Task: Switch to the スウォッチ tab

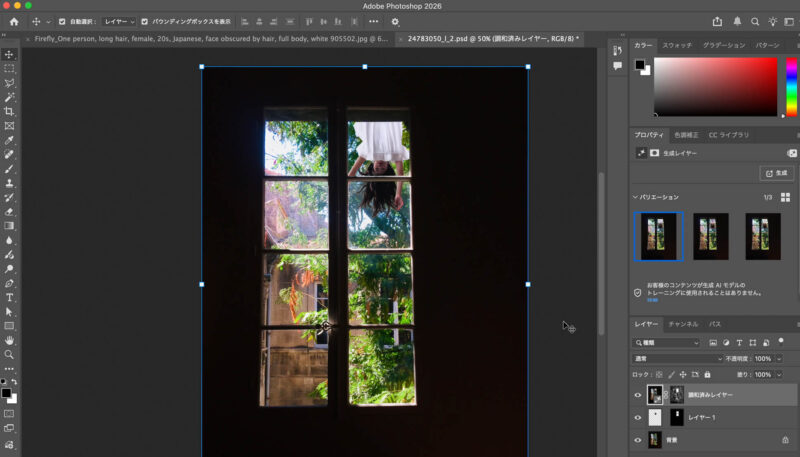Action: tap(677, 45)
